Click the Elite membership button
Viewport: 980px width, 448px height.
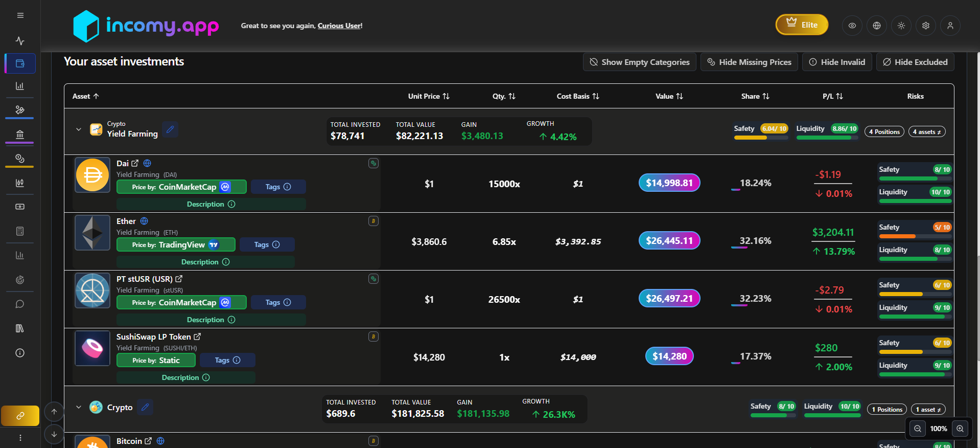[x=802, y=25]
